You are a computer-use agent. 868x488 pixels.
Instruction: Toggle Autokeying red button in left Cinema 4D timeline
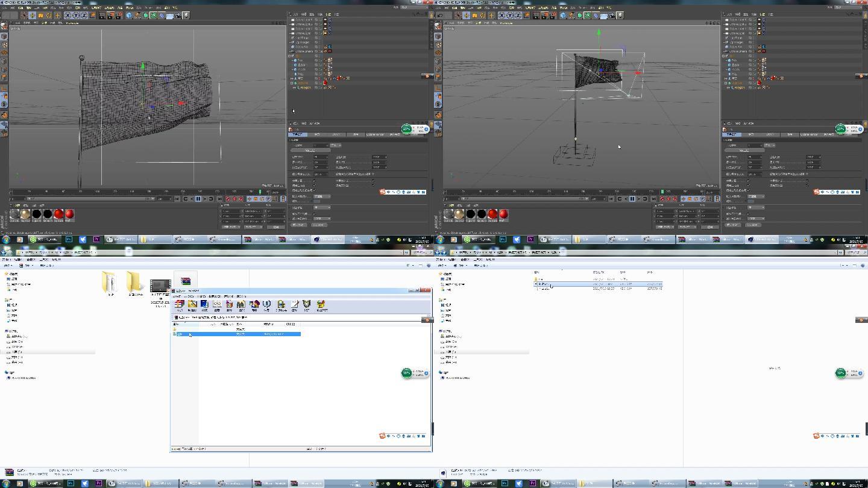tap(234, 199)
